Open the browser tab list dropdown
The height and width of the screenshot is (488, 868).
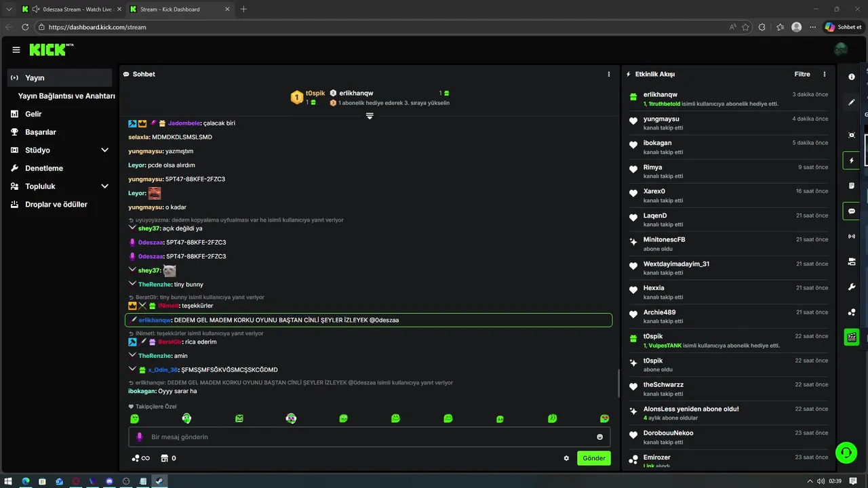(x=9, y=9)
